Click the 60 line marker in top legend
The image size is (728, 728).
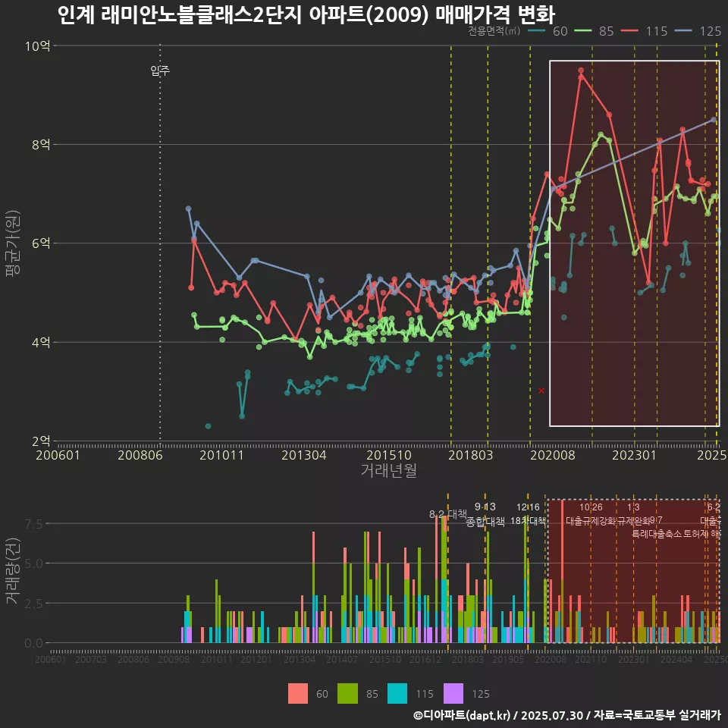point(537,31)
